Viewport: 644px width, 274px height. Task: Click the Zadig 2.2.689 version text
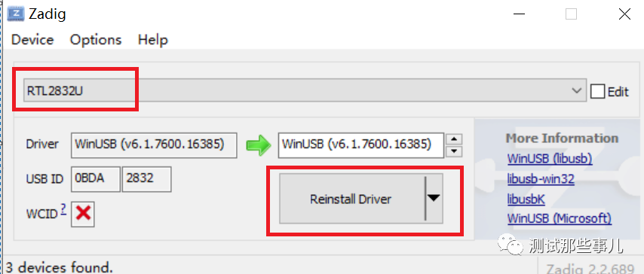pyautogui.click(x=590, y=269)
